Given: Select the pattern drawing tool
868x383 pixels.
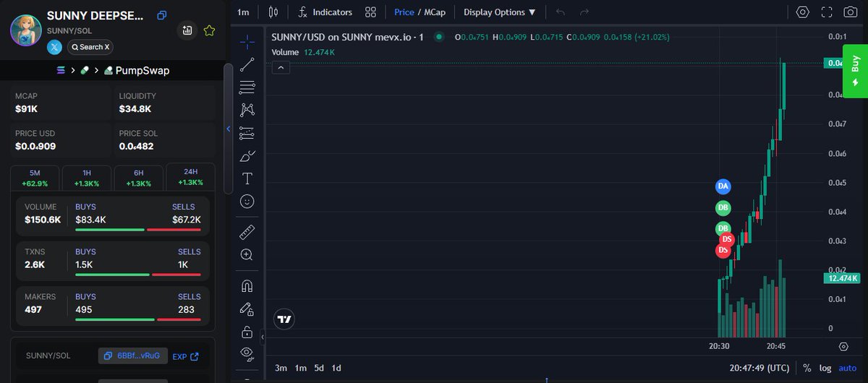Looking at the screenshot, I should pos(247,110).
